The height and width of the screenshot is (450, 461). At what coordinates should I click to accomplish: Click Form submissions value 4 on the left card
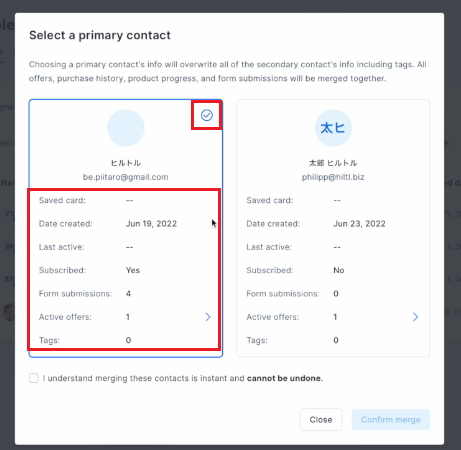[x=128, y=294]
